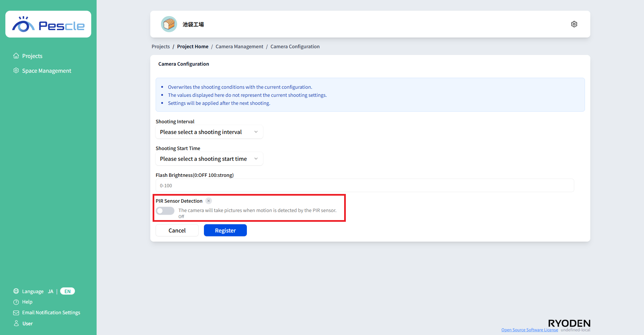Go to Project Home in the breadcrumb trail

(x=193, y=47)
